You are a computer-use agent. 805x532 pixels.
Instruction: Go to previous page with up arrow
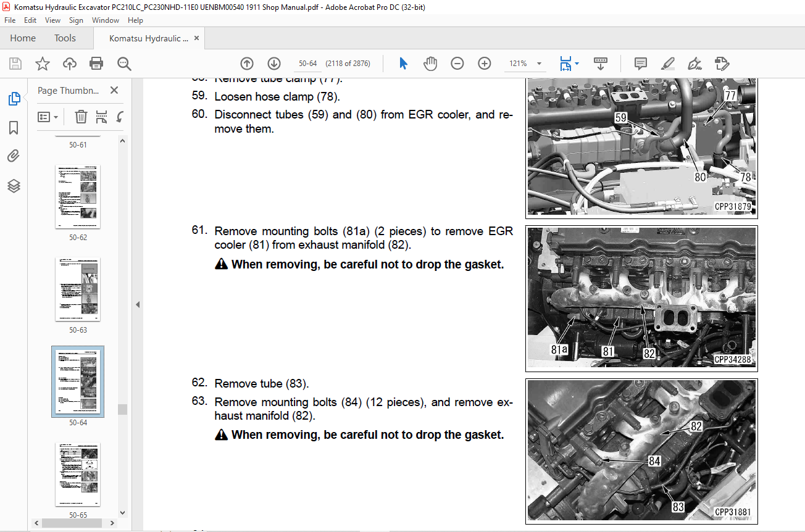(x=247, y=64)
